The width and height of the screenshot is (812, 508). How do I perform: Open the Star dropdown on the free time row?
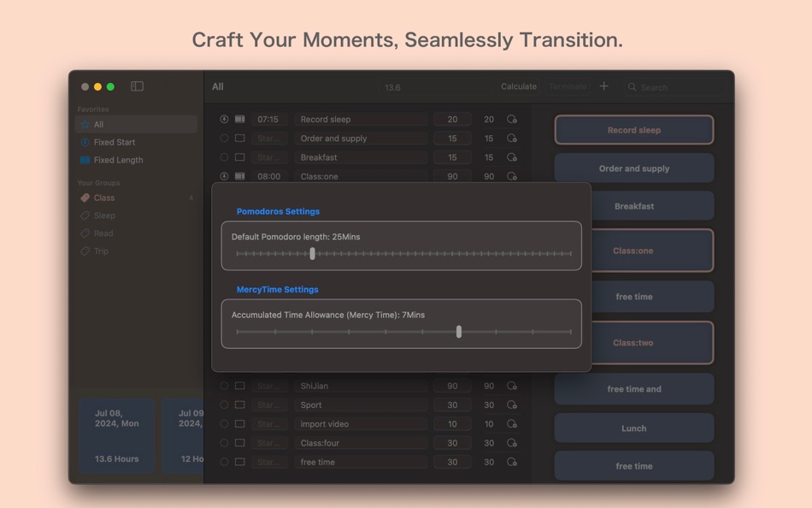click(269, 461)
